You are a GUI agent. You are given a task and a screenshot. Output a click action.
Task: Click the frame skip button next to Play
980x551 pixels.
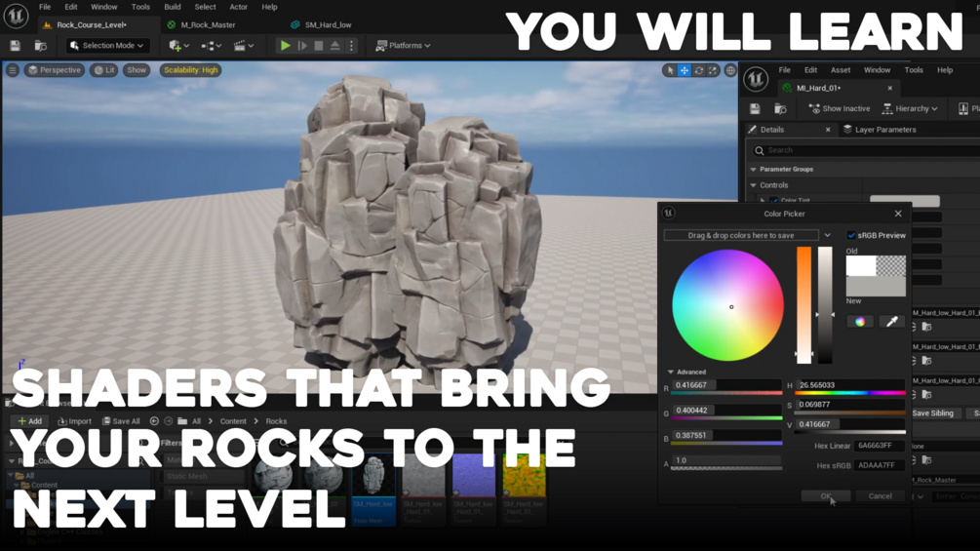point(302,46)
